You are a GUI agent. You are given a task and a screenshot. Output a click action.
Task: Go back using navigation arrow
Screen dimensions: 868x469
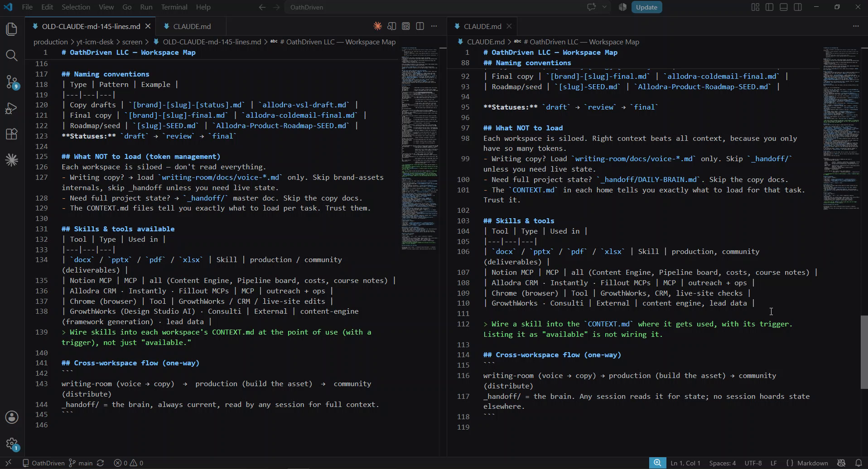pyautogui.click(x=262, y=7)
